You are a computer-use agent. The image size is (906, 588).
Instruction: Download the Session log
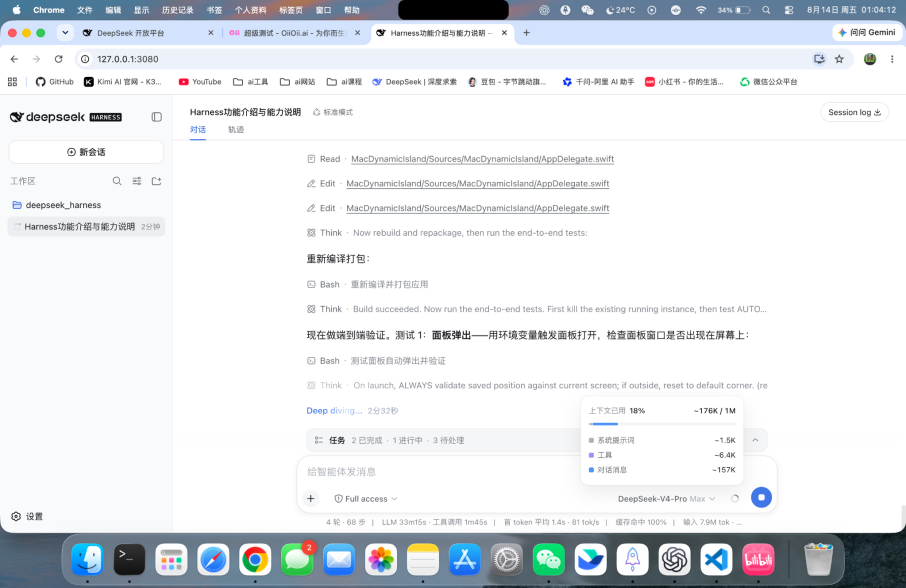tap(854, 112)
